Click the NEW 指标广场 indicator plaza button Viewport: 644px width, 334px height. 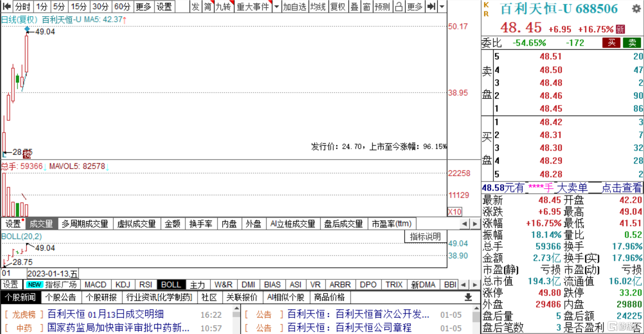coord(51,285)
